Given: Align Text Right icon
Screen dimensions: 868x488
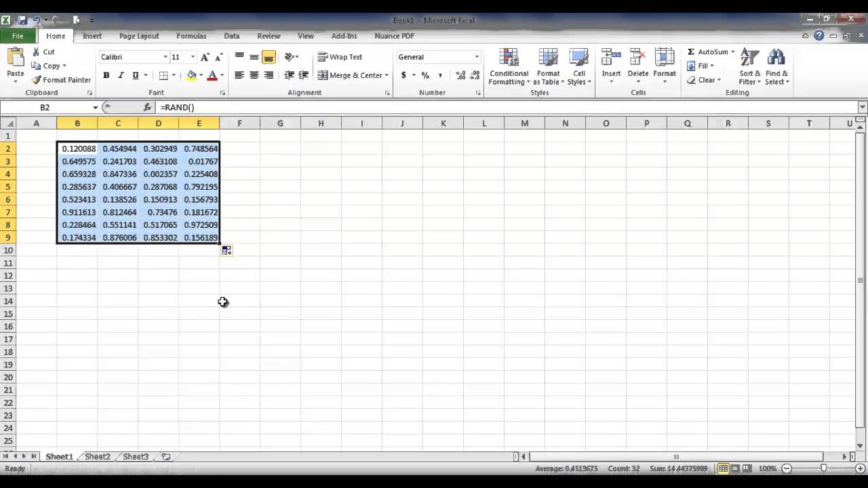Looking at the screenshot, I should [x=269, y=75].
